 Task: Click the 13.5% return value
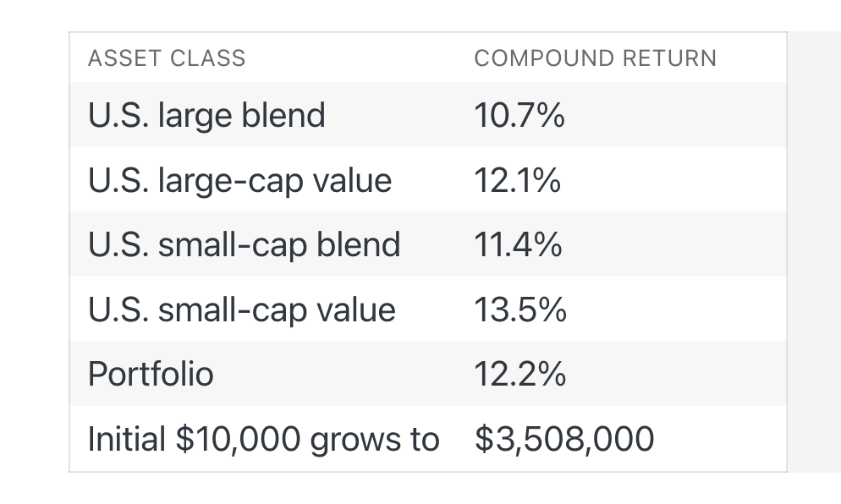[520, 310]
